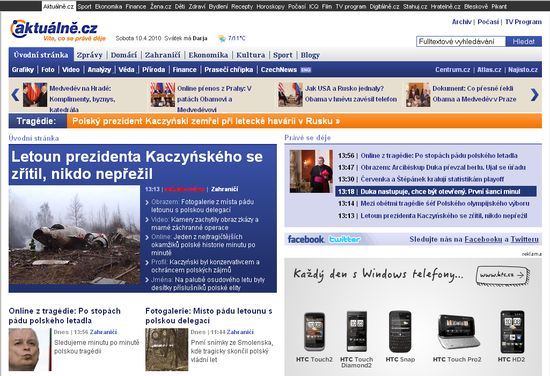Screen dimensions: 550x376
Task: Click the www.htc.cz arrow button in ad
Action: [x=502, y=275]
